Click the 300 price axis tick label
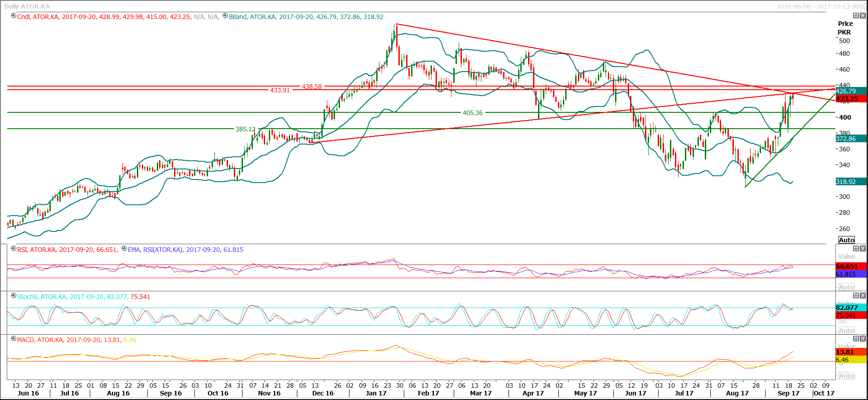The height and width of the screenshot is (400, 868). point(844,197)
